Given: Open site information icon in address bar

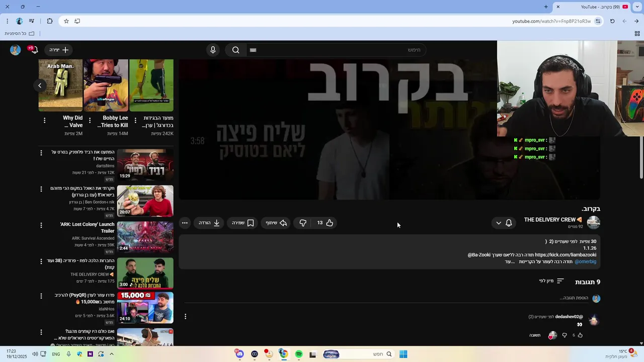Looking at the screenshot, I should [x=598, y=21].
